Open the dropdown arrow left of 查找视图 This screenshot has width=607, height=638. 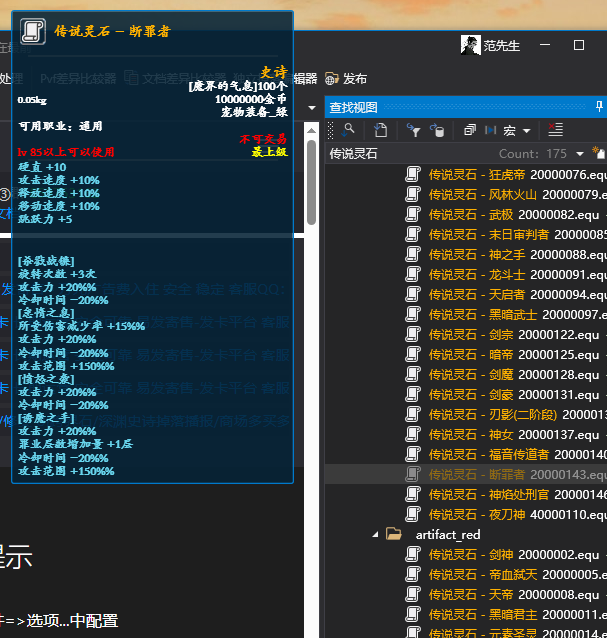[x=312, y=107]
